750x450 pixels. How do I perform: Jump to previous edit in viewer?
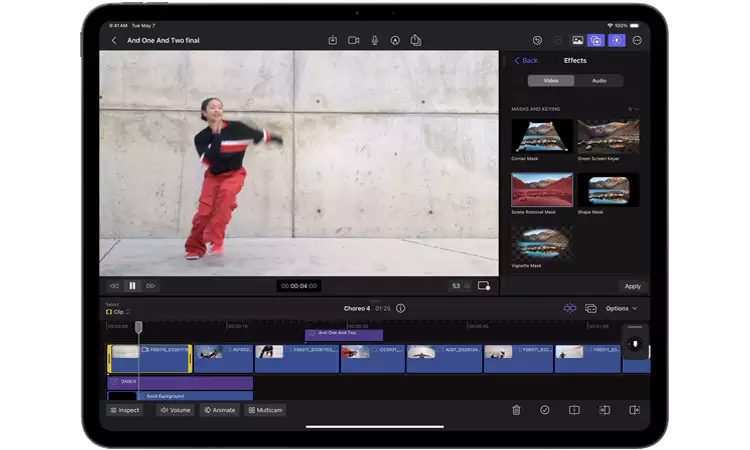coord(114,286)
